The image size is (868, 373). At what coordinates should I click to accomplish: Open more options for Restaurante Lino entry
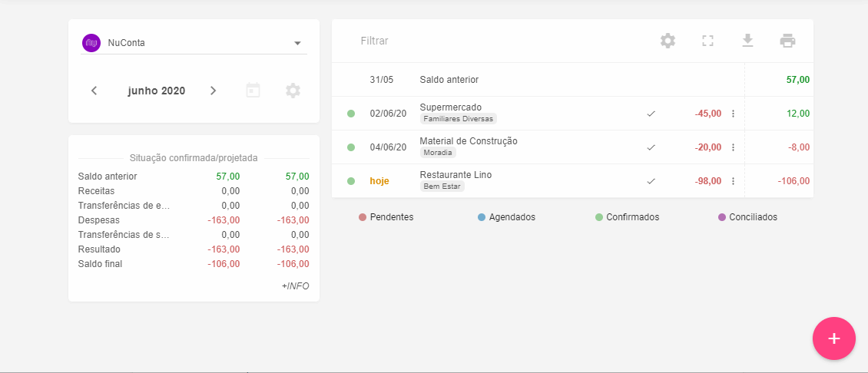coord(733,181)
